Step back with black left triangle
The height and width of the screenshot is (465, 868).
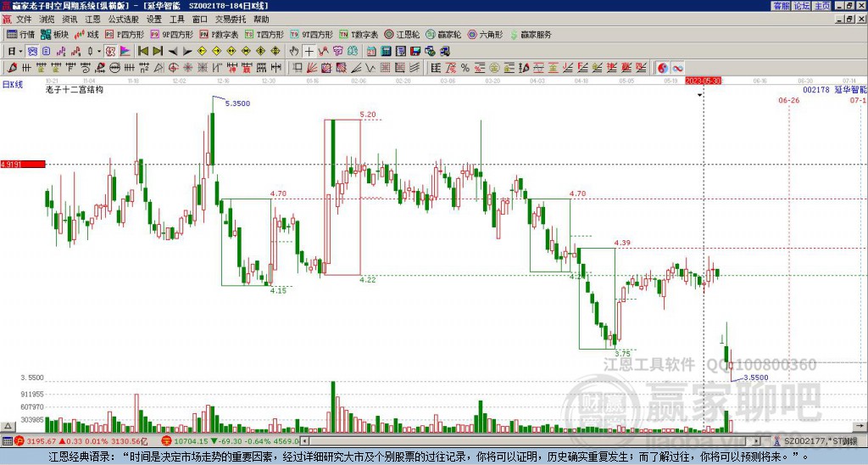(x=173, y=52)
